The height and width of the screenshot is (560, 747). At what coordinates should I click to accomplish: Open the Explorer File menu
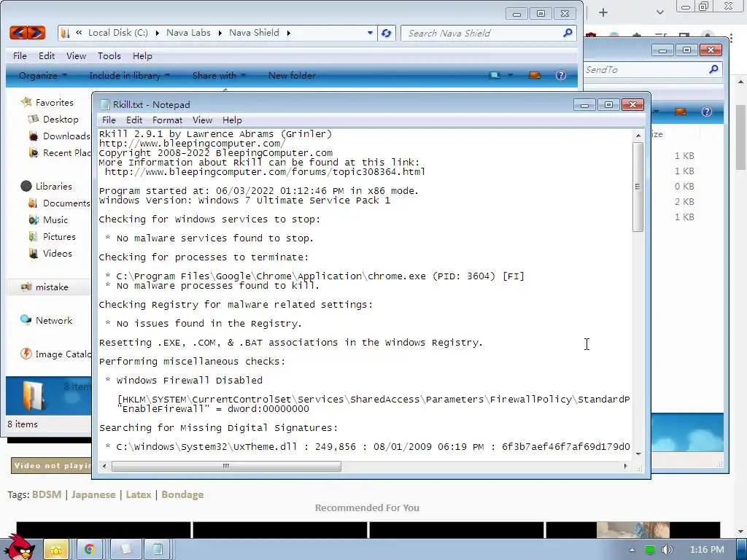click(x=20, y=55)
